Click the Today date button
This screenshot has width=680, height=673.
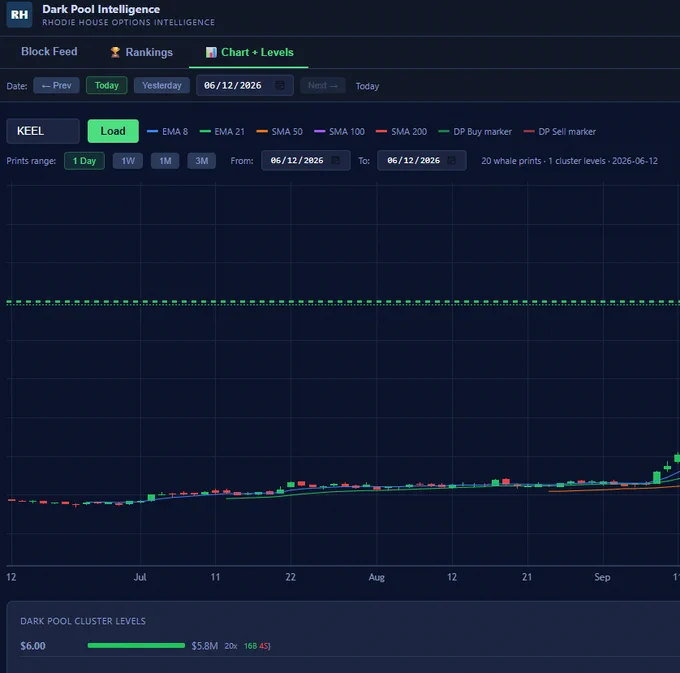coord(107,85)
